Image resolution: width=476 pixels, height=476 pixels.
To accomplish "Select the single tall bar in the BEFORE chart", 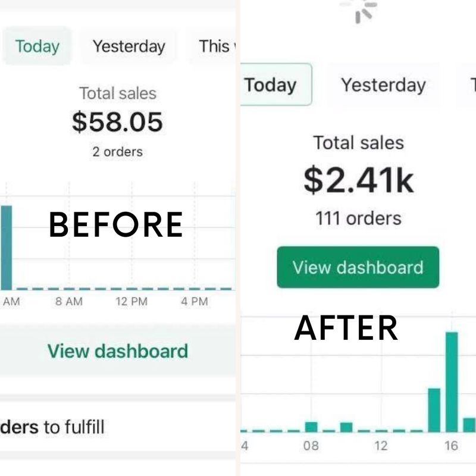I will click(5, 247).
